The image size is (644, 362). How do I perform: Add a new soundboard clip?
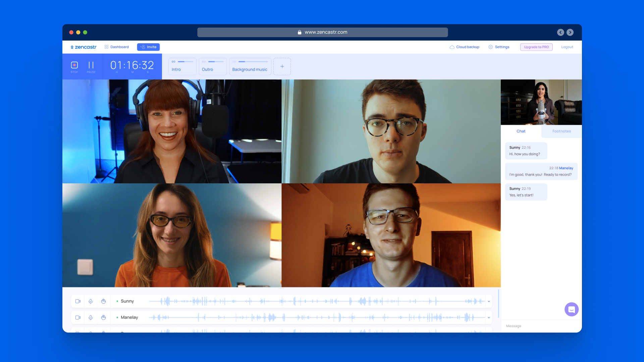coord(282,66)
